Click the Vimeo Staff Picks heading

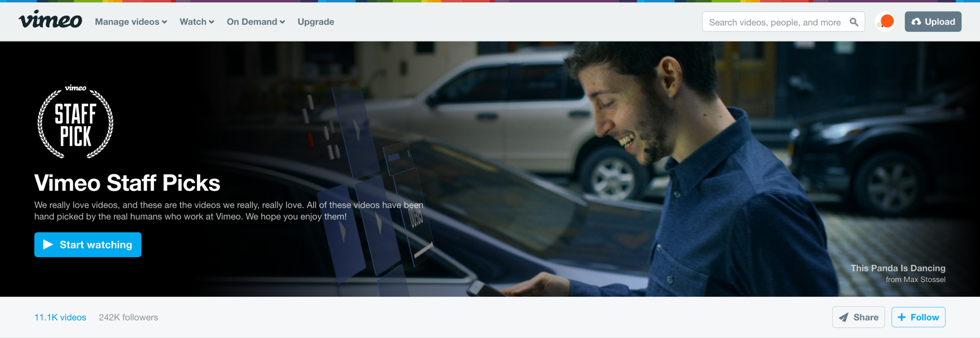127,183
